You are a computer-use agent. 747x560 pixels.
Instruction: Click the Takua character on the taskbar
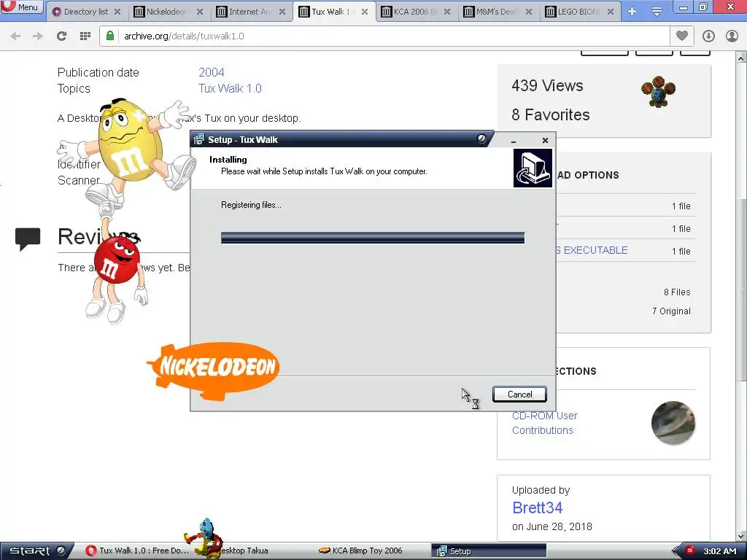204,539
